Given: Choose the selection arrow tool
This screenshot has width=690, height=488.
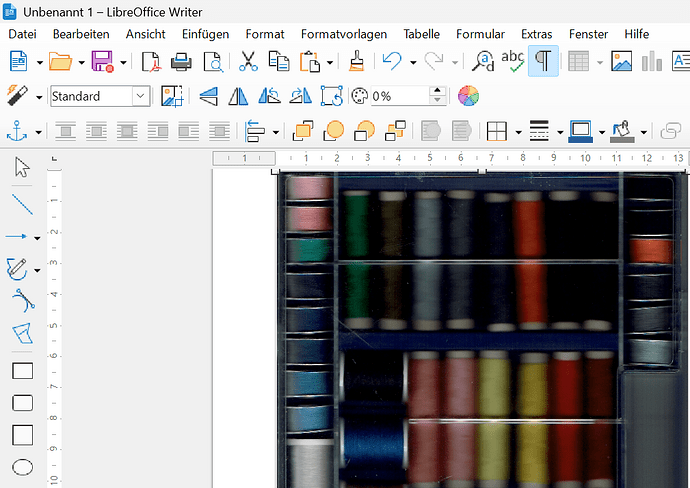Looking at the screenshot, I should click(x=22, y=167).
